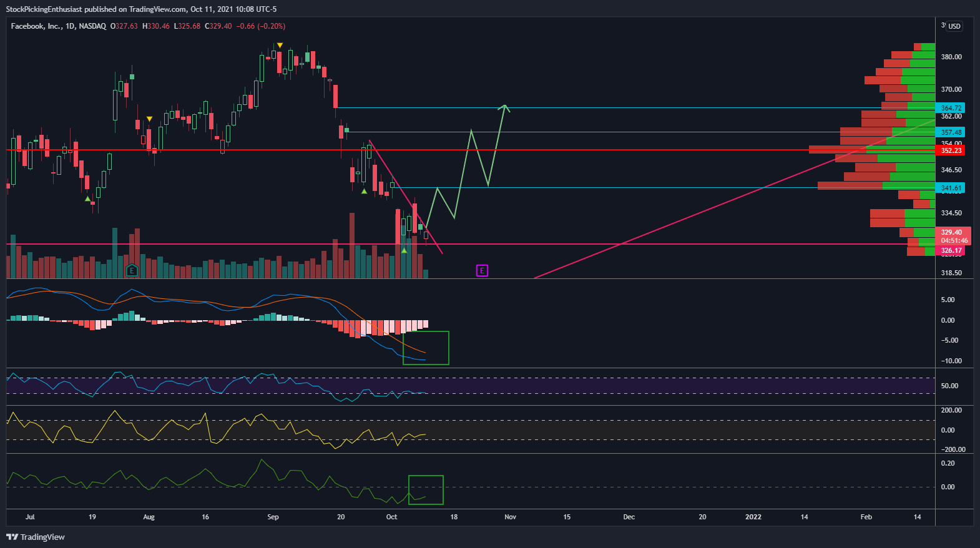Screen dimensions: 980x548
Task: Click the green up-triangle signal in early October
Action: pyautogui.click(x=404, y=250)
